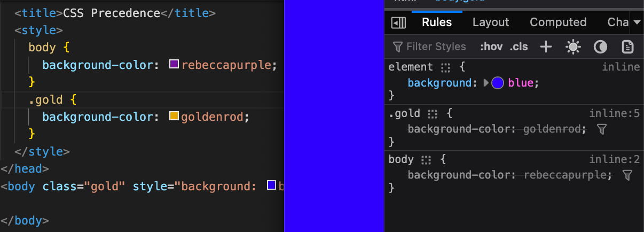The height and width of the screenshot is (232, 644).
Task: Open the Computed tab
Action: point(558,22)
